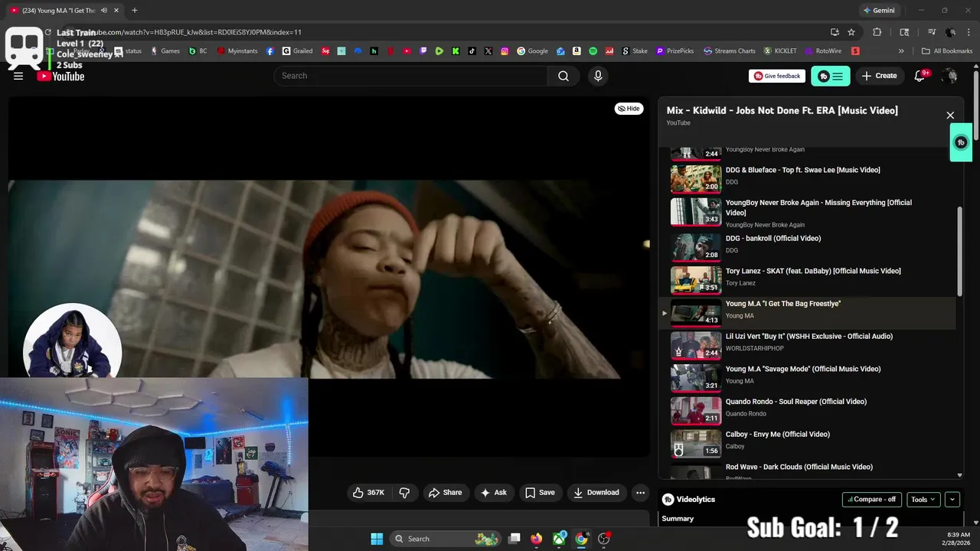Click the Download button
The width and height of the screenshot is (980, 551).
click(596, 492)
